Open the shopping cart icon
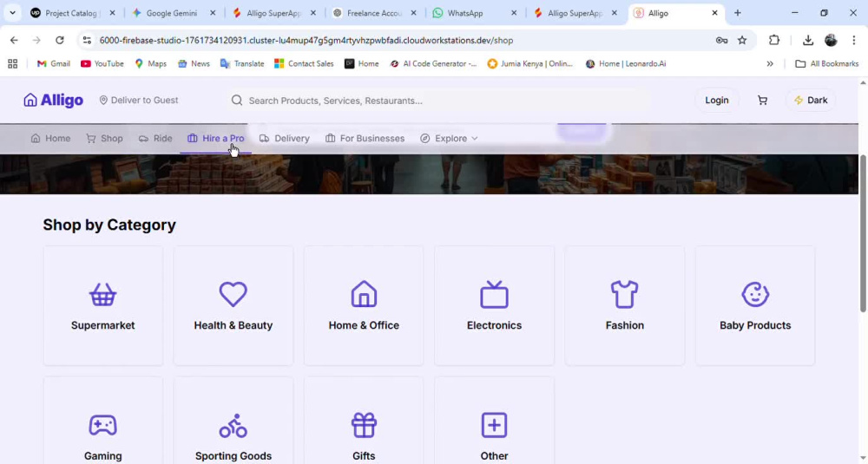The width and height of the screenshot is (868, 464). pos(762,100)
